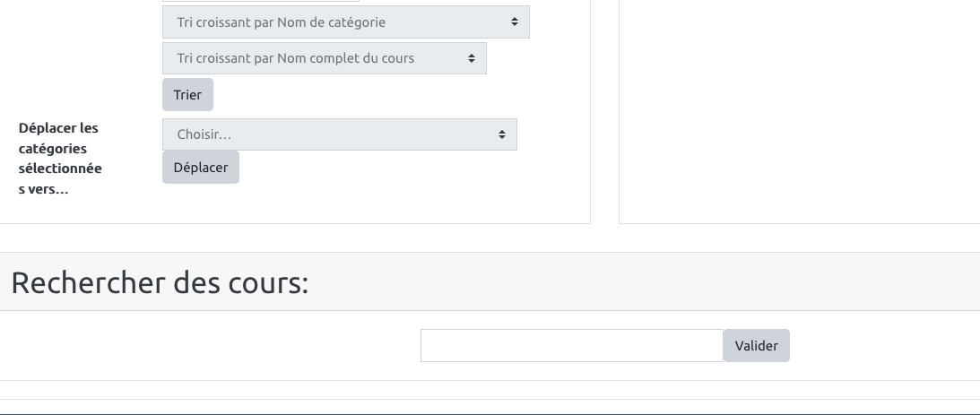Click the partially visible select box at the top edge

[x=260, y=1]
